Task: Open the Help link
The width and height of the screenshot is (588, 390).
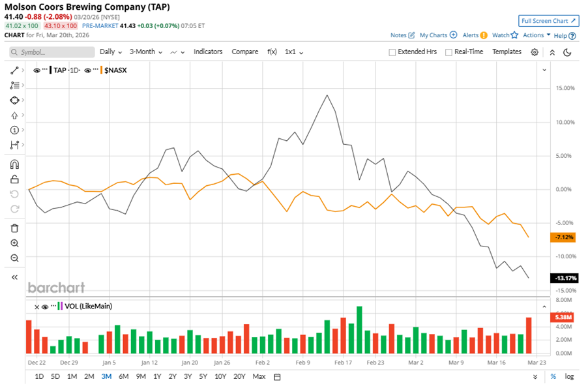Action: coord(565,36)
